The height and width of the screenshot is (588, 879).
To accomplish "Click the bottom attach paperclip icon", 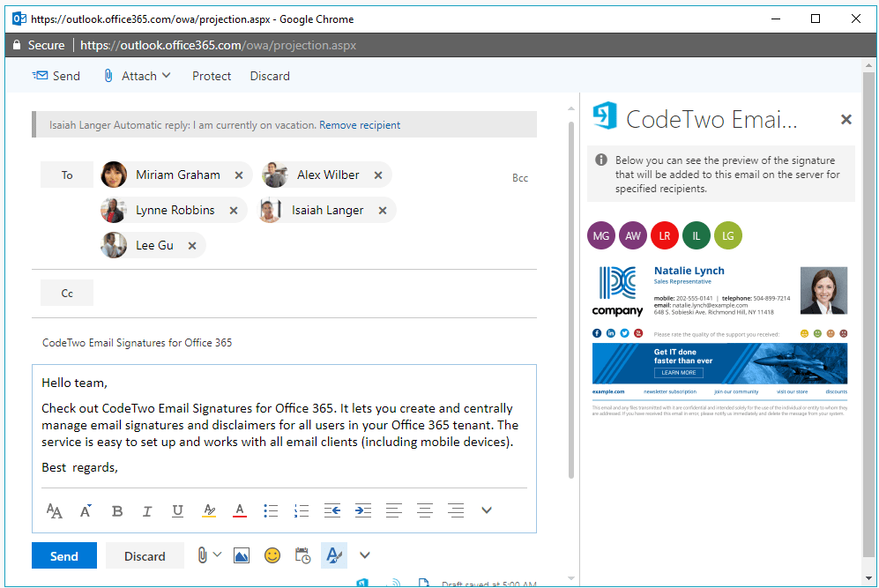I will 203,555.
